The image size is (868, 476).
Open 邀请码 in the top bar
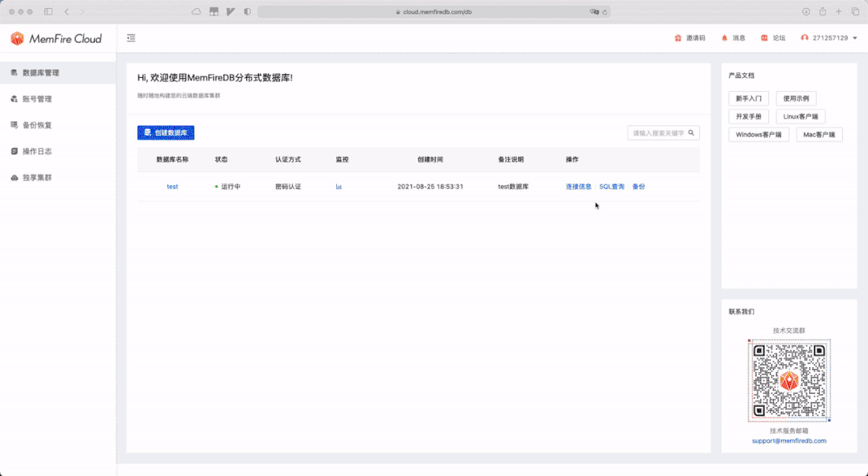click(x=689, y=38)
